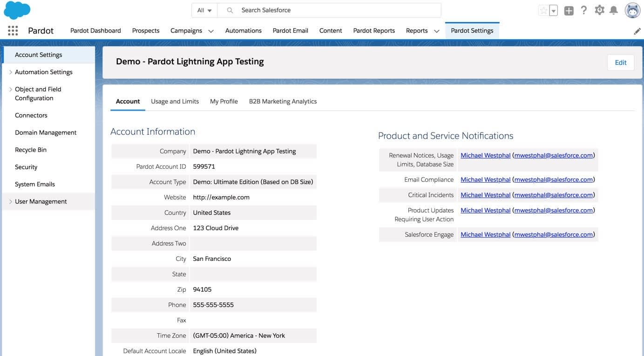Image resolution: width=644 pixels, height=356 pixels.
Task: Click Michael Westphal link for Renewal Notices
Action: coord(486,156)
